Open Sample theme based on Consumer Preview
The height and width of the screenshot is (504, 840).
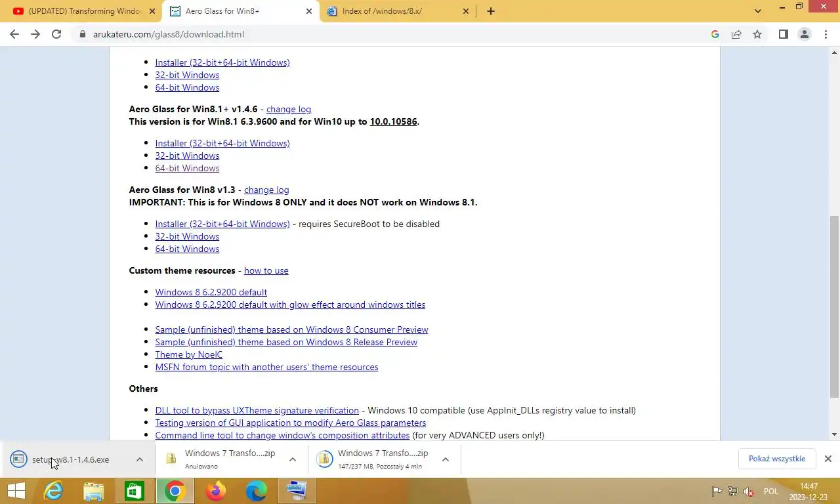pos(291,329)
